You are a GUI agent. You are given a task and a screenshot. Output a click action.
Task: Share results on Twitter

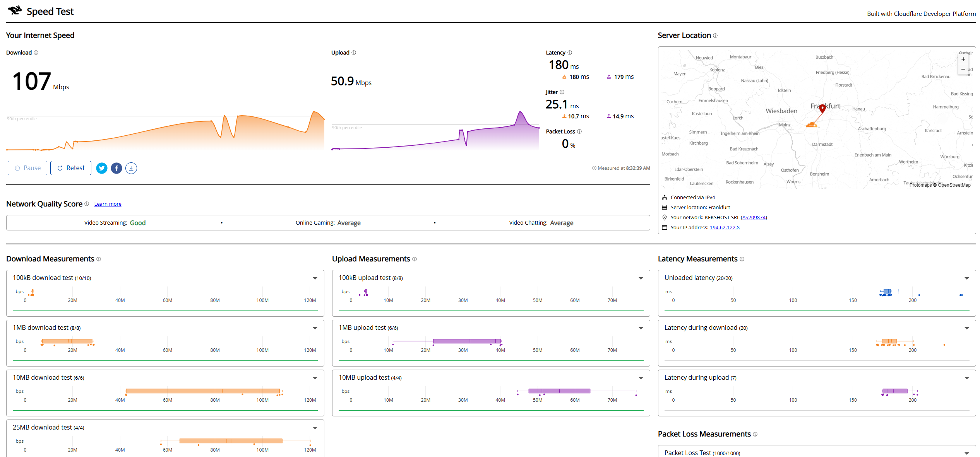pos(102,168)
